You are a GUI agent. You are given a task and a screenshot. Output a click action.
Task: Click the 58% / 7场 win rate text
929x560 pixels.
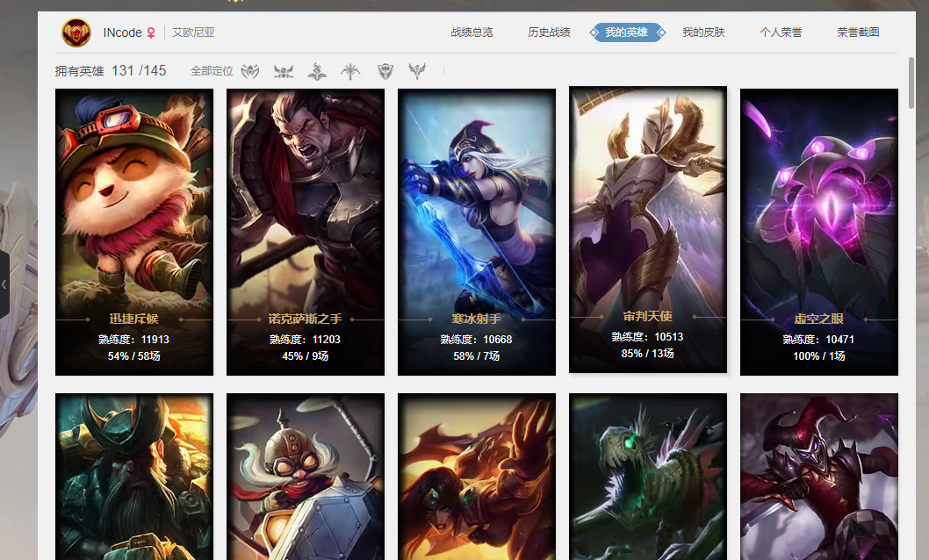click(476, 356)
